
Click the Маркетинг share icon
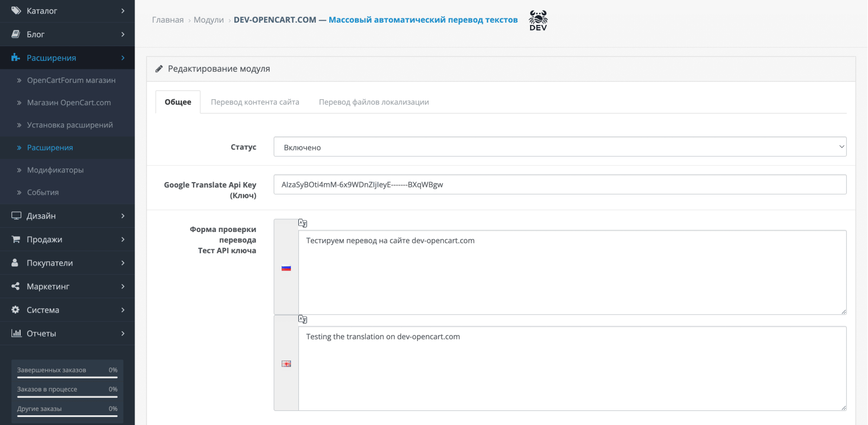[x=16, y=286]
